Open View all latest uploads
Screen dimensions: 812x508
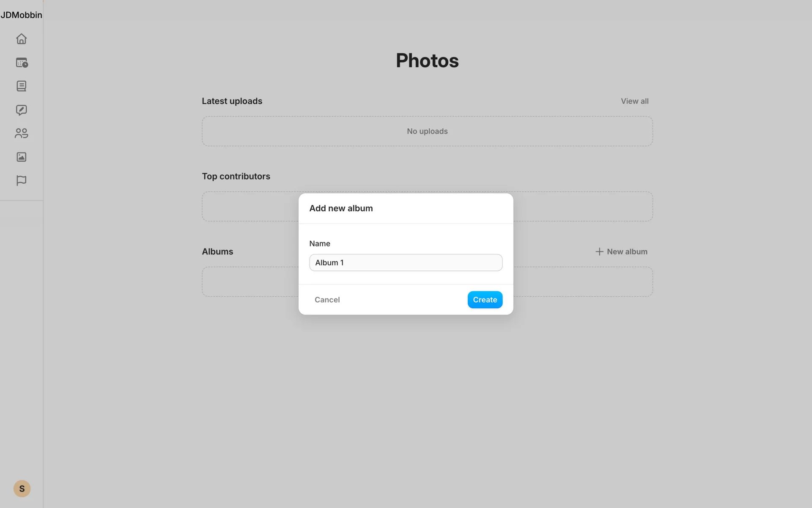click(x=634, y=101)
